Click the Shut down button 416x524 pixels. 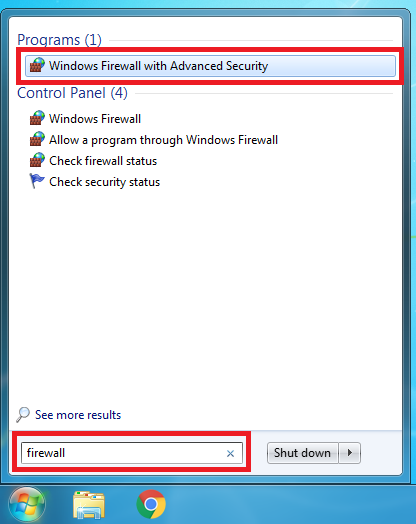pyautogui.click(x=302, y=453)
